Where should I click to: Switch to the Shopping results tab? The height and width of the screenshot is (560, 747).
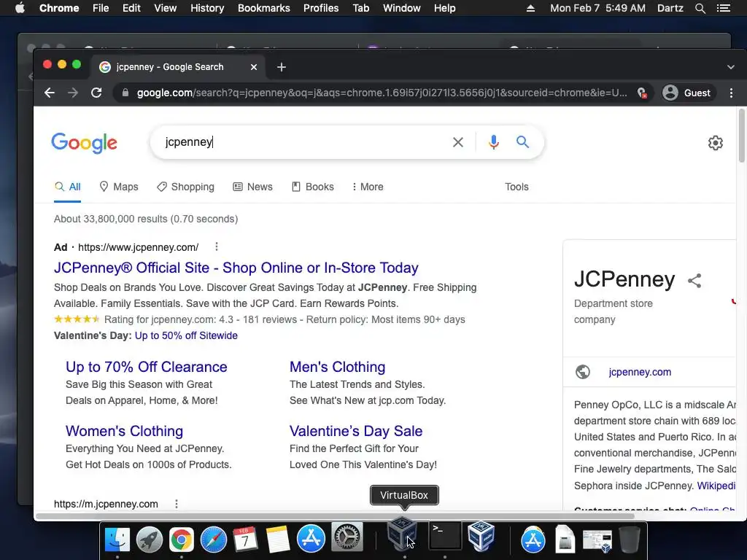tap(185, 187)
